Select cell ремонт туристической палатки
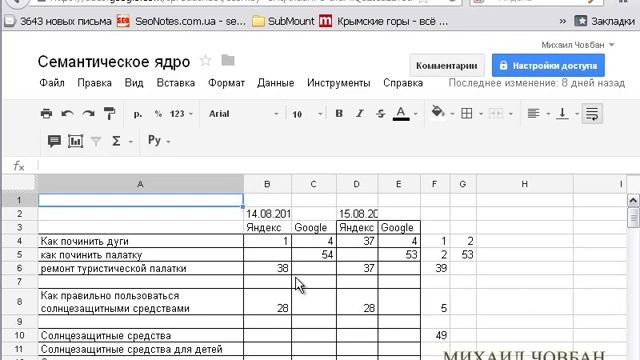This screenshot has height=360, width=640. (x=140, y=268)
